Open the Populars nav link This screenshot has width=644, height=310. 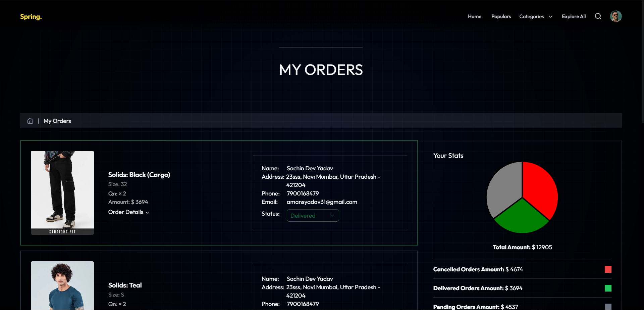[x=501, y=16]
